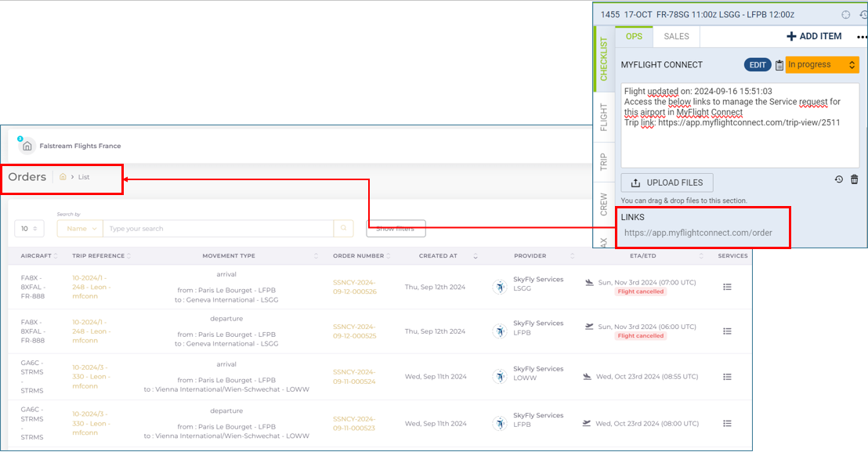
Task: Open the Search by Name dropdown
Action: (80, 229)
